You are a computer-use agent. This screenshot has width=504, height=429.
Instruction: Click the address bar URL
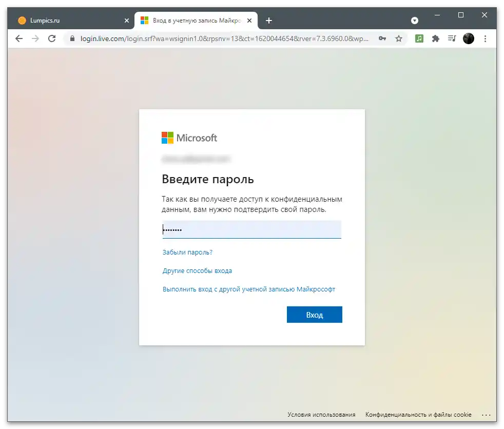(224, 38)
